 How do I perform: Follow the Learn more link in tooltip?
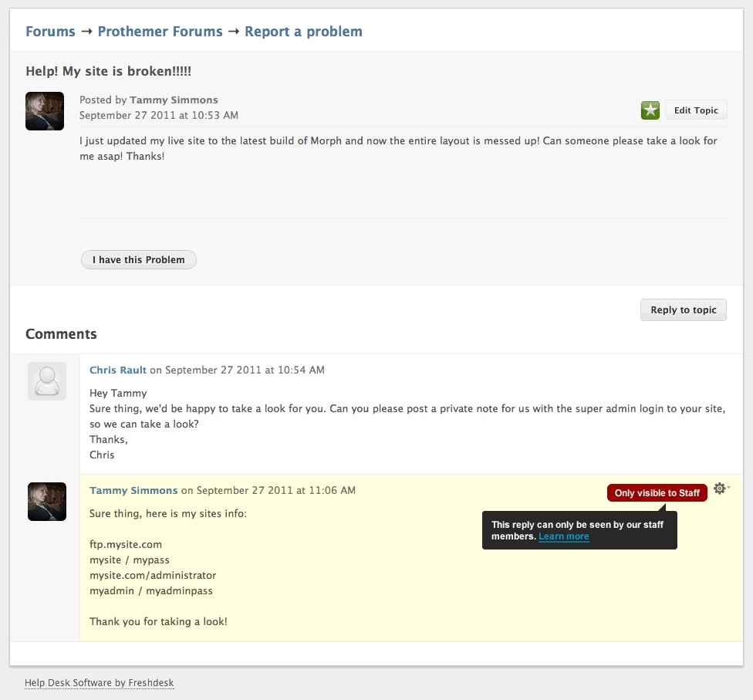click(x=564, y=536)
